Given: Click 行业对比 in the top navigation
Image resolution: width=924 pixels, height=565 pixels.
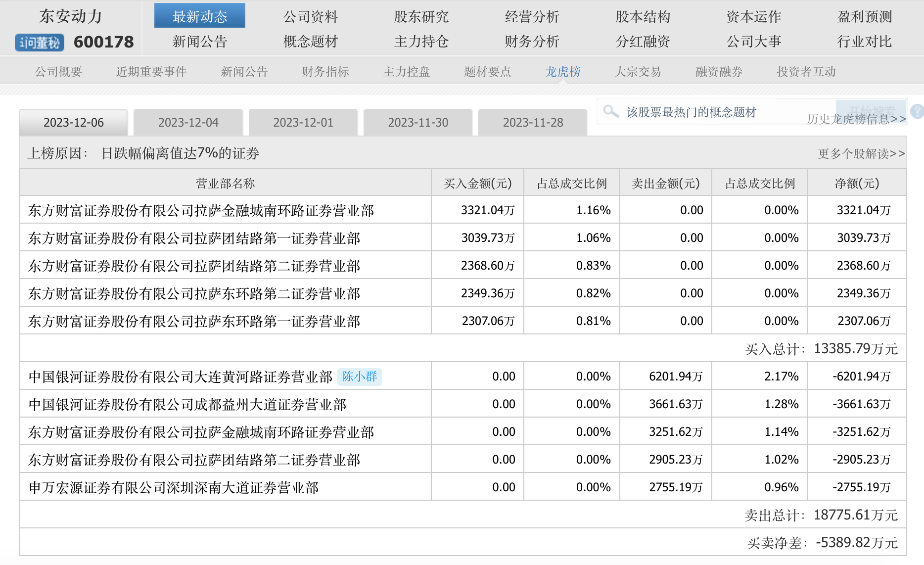Looking at the screenshot, I should pos(864,42).
